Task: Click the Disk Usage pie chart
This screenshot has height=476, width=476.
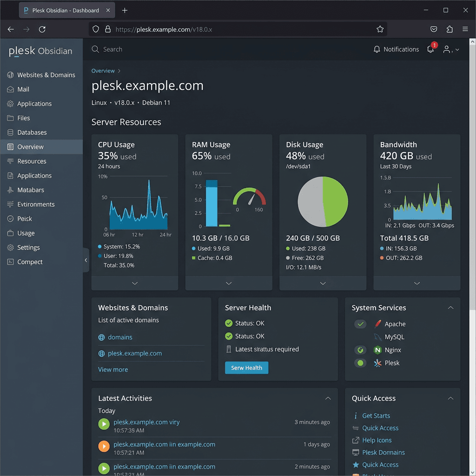Action: 323,202
